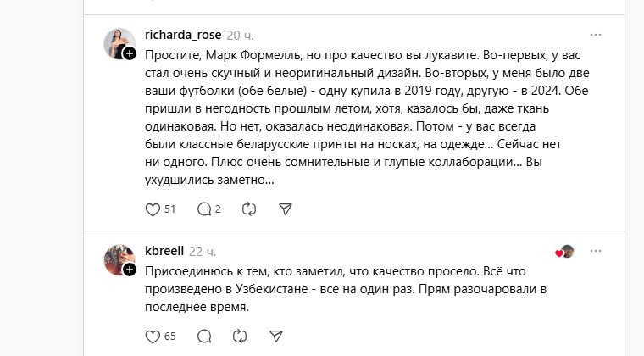Image resolution: width=644 pixels, height=356 pixels.
Task: Follow kbreell using the plus badge
Action: 130,270
